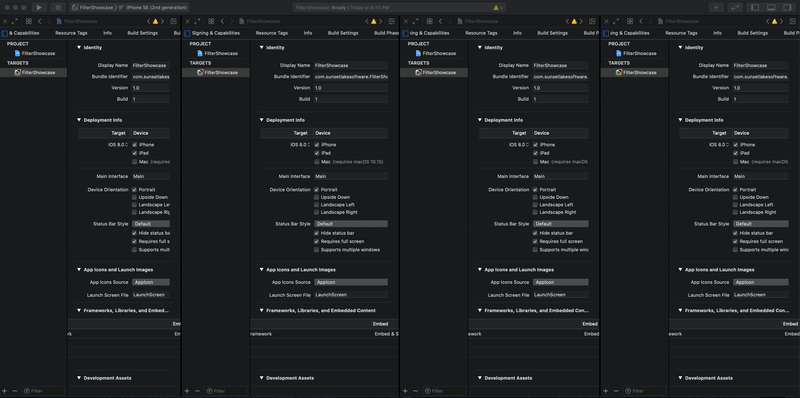800x398 pixels.
Task: Click the Version field in the rightmost pane
Action: (x=761, y=88)
